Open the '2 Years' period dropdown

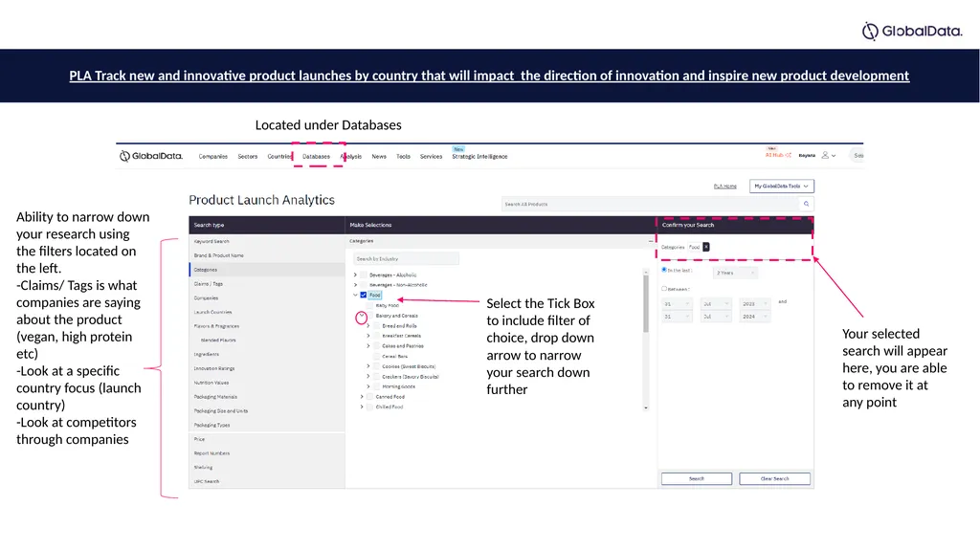[x=736, y=274]
